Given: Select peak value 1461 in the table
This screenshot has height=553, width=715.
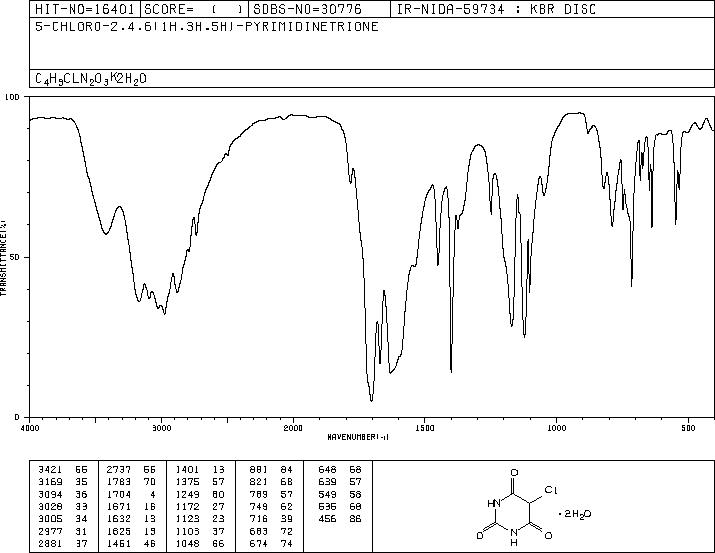Looking at the screenshot, I should click(x=119, y=544).
